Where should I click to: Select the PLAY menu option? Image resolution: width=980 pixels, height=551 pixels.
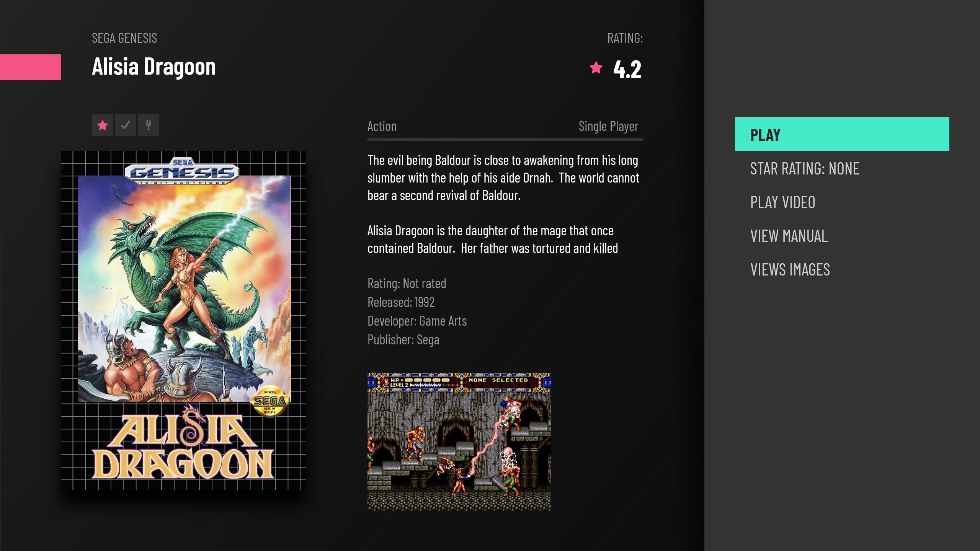842,134
